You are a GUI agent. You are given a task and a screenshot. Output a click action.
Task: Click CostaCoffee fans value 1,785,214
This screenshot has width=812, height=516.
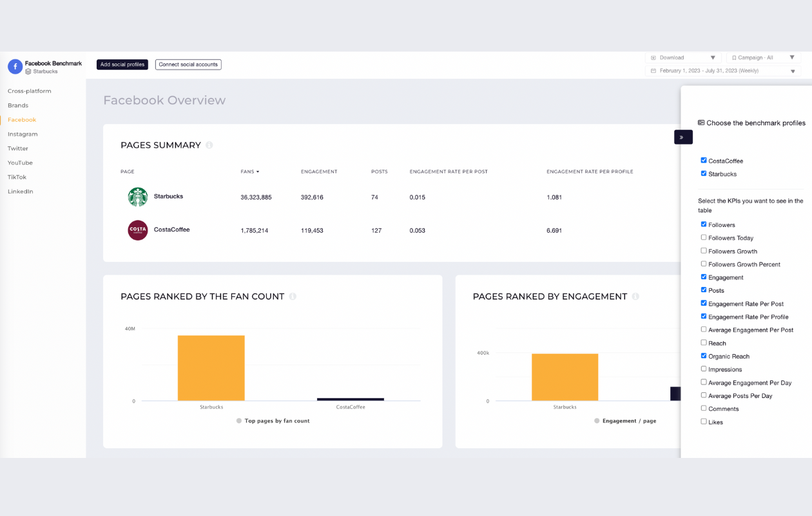(x=255, y=230)
